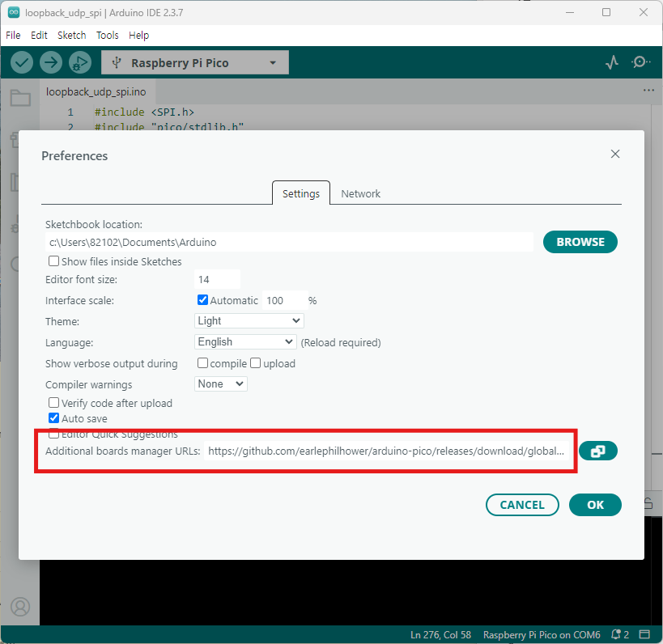The width and height of the screenshot is (663, 644).
Task: Enable Verify code after upload
Action: coord(54,403)
